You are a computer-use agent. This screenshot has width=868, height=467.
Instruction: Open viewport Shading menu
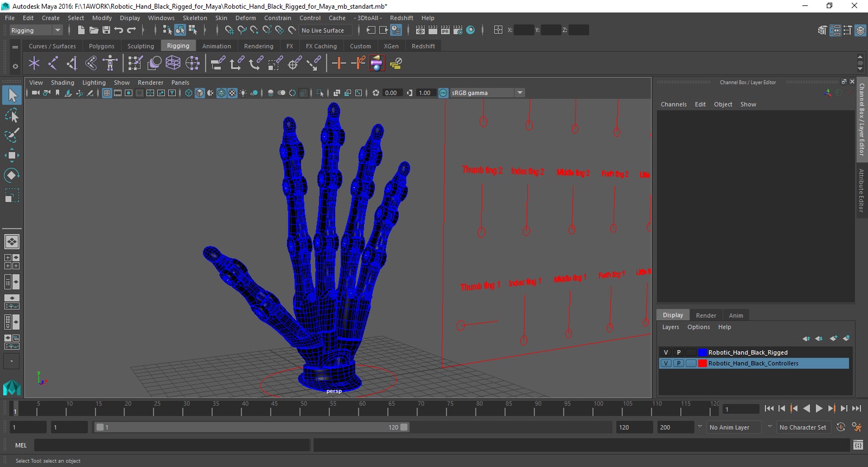(62, 83)
